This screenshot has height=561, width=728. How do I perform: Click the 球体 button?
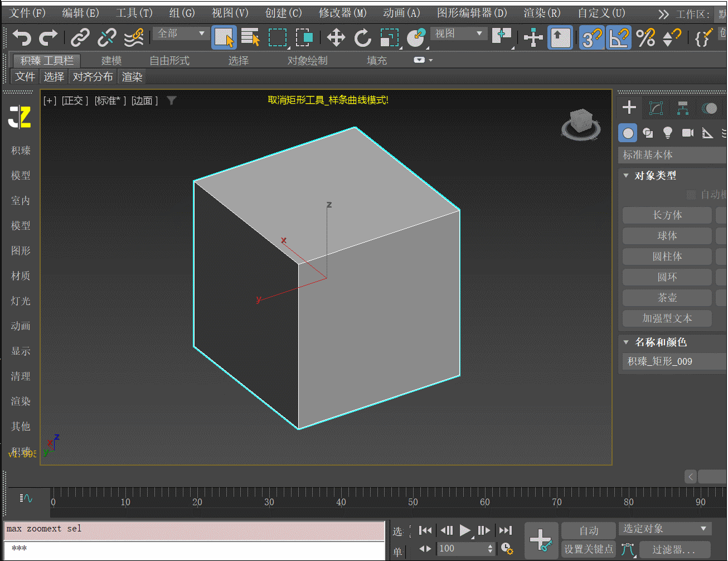click(x=667, y=236)
